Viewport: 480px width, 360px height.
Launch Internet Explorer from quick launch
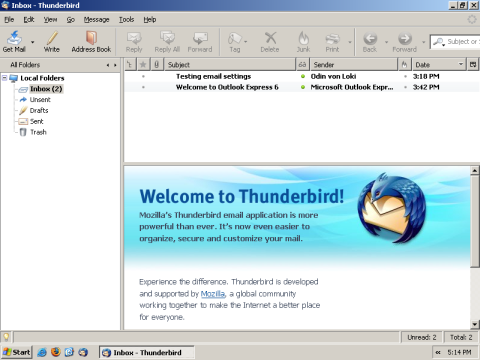42,352
